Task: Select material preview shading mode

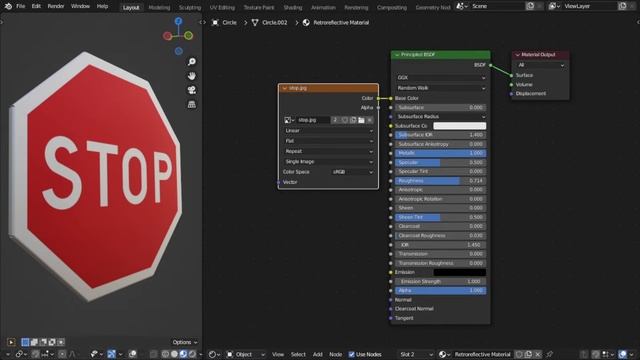Action: pyautogui.click(x=183, y=354)
